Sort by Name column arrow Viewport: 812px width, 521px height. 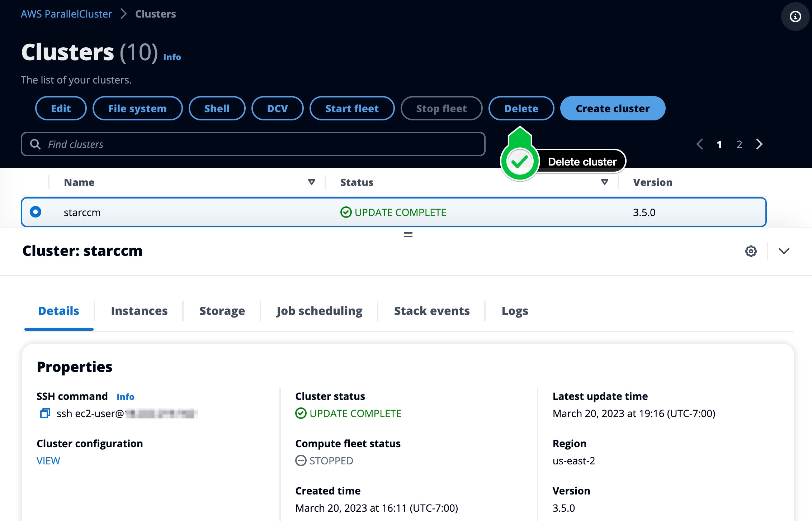tap(312, 182)
